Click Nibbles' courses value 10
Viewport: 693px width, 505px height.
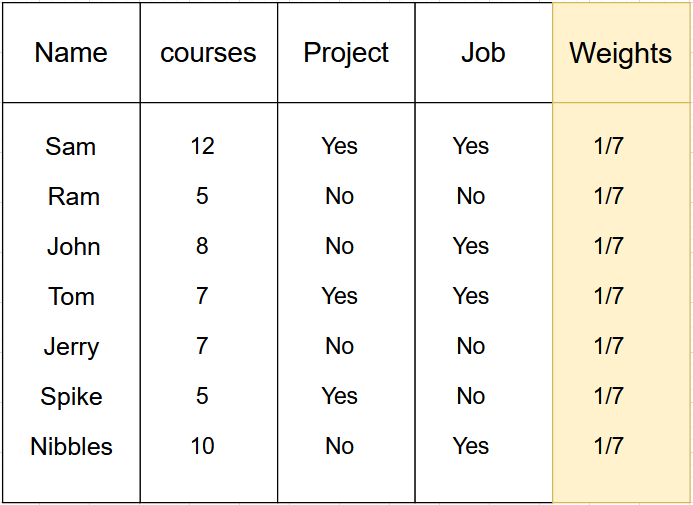click(x=203, y=446)
